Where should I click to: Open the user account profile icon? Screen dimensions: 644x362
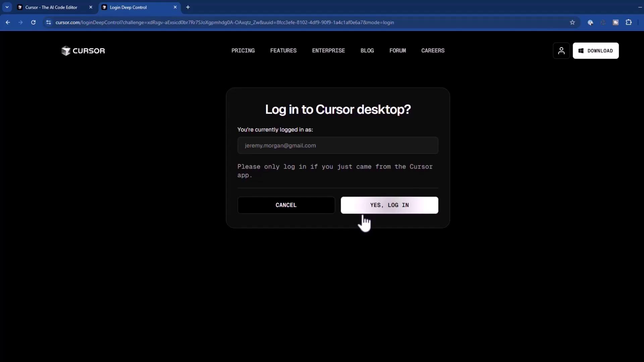coord(561,51)
